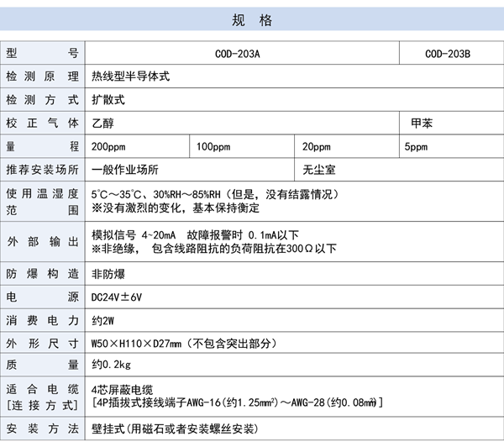The image size is (504, 447).
Task: Click the 4芯屏蔽电缆 cable text
Action: tap(124, 389)
